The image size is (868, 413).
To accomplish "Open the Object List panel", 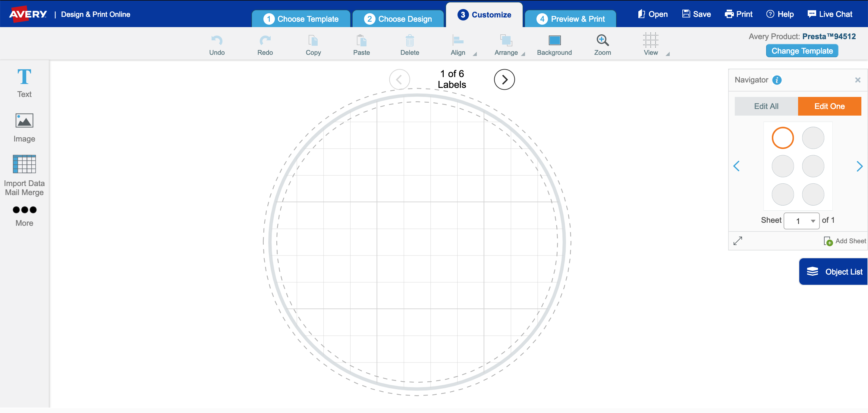I will (834, 272).
